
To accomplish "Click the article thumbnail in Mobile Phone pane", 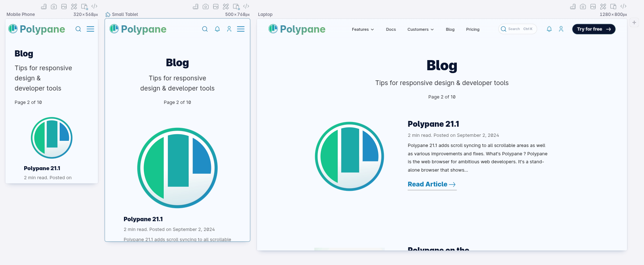I will point(52,138).
